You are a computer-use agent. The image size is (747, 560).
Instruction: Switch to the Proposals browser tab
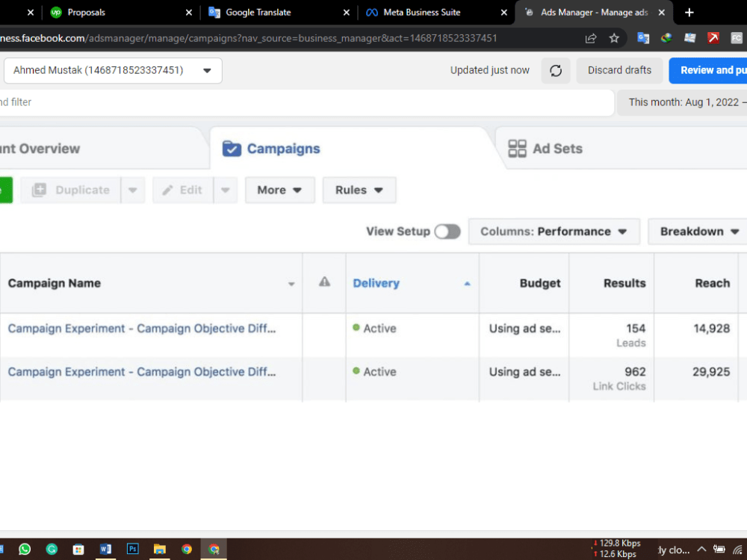tap(121, 13)
